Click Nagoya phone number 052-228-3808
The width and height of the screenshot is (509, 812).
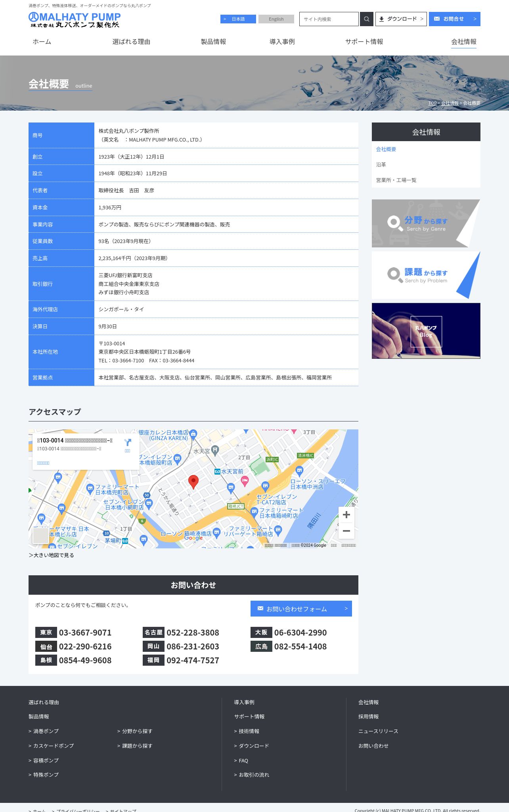point(193,632)
